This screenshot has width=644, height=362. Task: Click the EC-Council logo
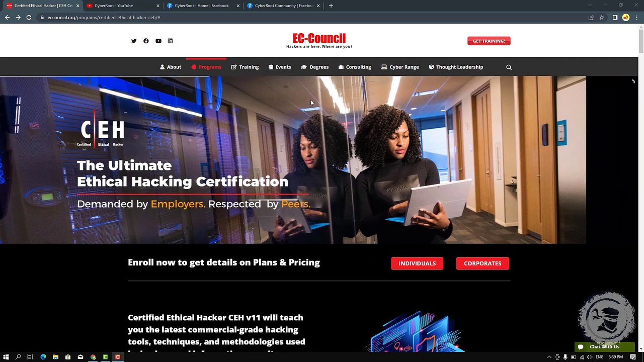319,40
